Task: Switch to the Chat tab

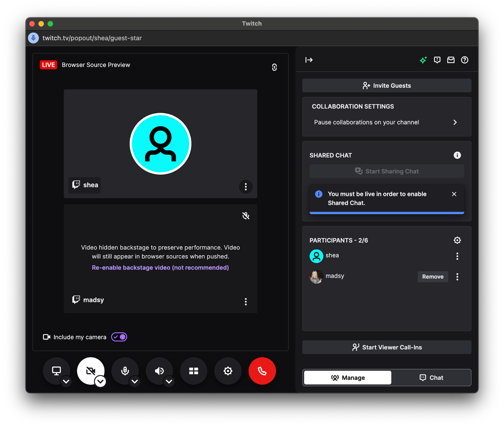Action: (431, 378)
